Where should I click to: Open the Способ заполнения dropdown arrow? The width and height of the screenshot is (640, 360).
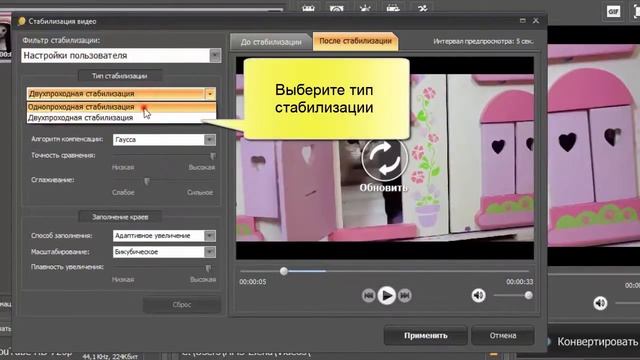(210, 236)
